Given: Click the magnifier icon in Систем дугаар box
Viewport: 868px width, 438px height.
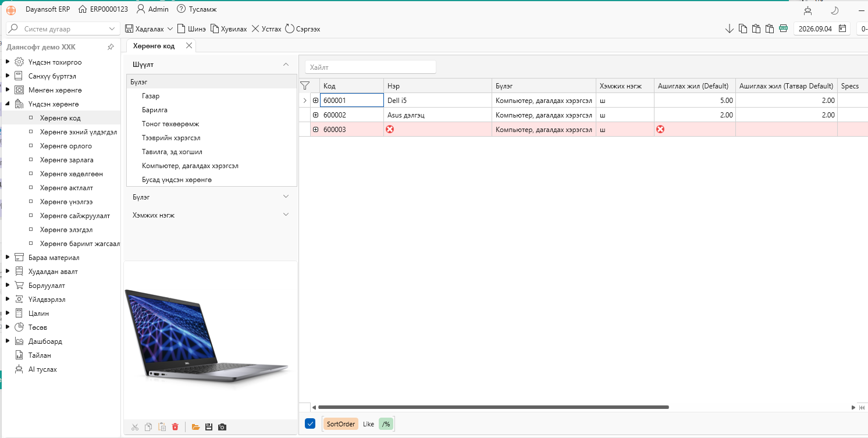Looking at the screenshot, I should click(x=14, y=29).
